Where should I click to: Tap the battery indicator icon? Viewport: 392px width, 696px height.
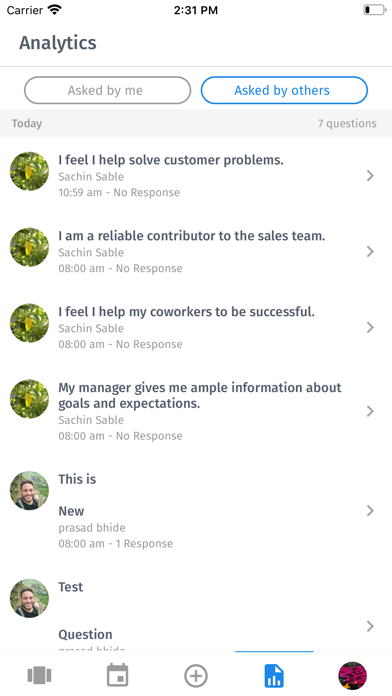(x=374, y=10)
